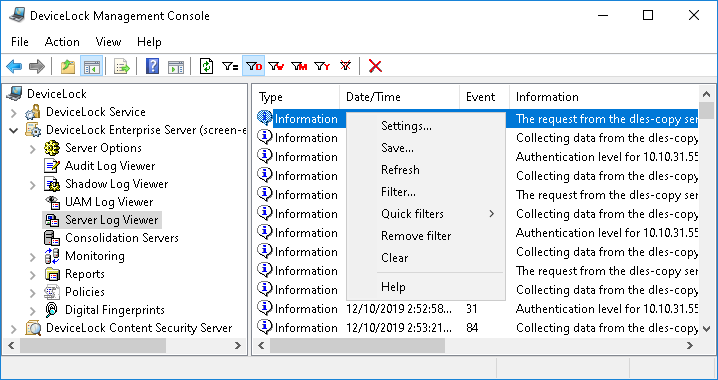The height and width of the screenshot is (380, 718).
Task: Collapse the DeviceLock Enterprise Server node
Action: (14, 130)
